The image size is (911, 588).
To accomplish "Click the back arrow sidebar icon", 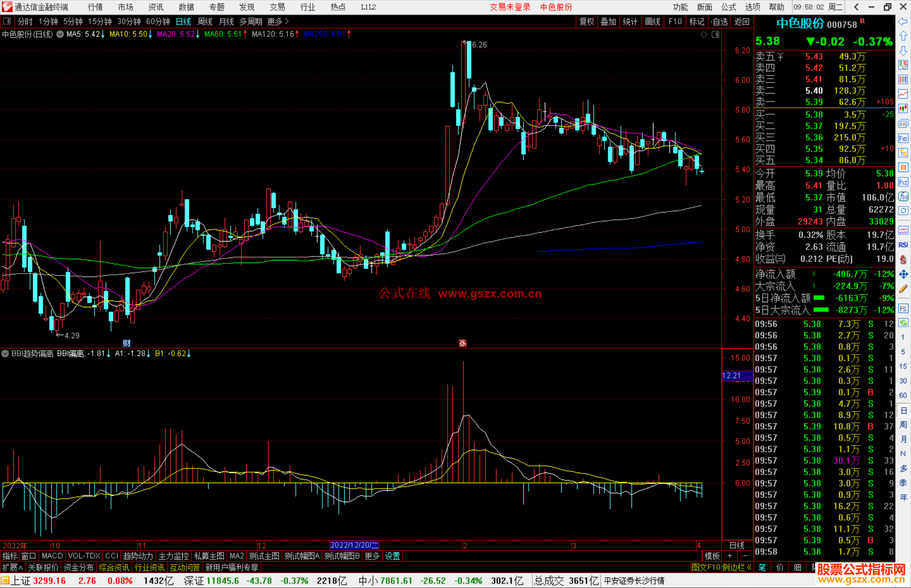I will [903, 21].
